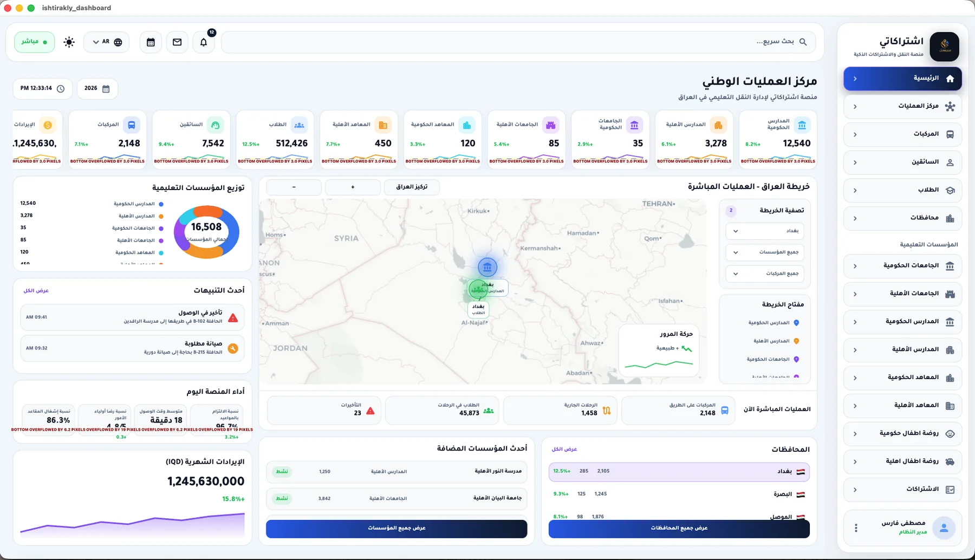Viewport: 975px width, 560px height.
Task: Select the بغداد row in governorates list
Action: coord(679,472)
